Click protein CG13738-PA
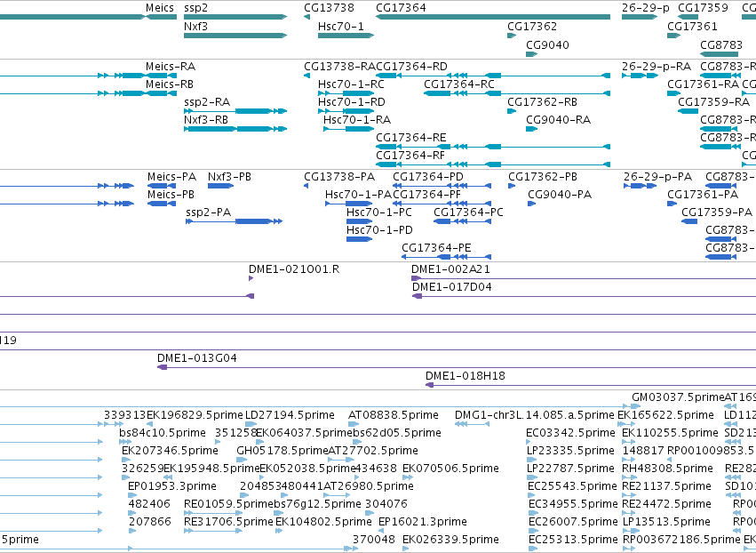 [x=339, y=177]
